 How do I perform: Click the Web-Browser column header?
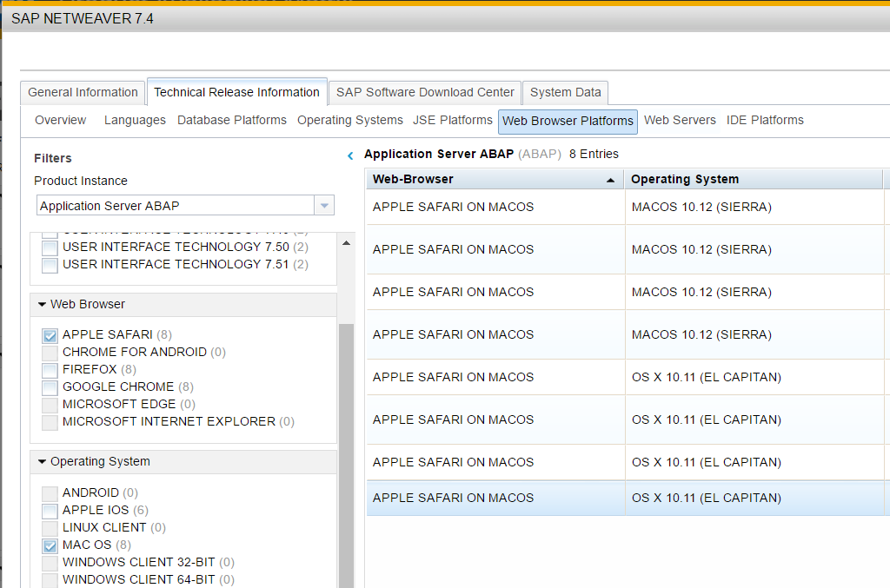[495, 179]
